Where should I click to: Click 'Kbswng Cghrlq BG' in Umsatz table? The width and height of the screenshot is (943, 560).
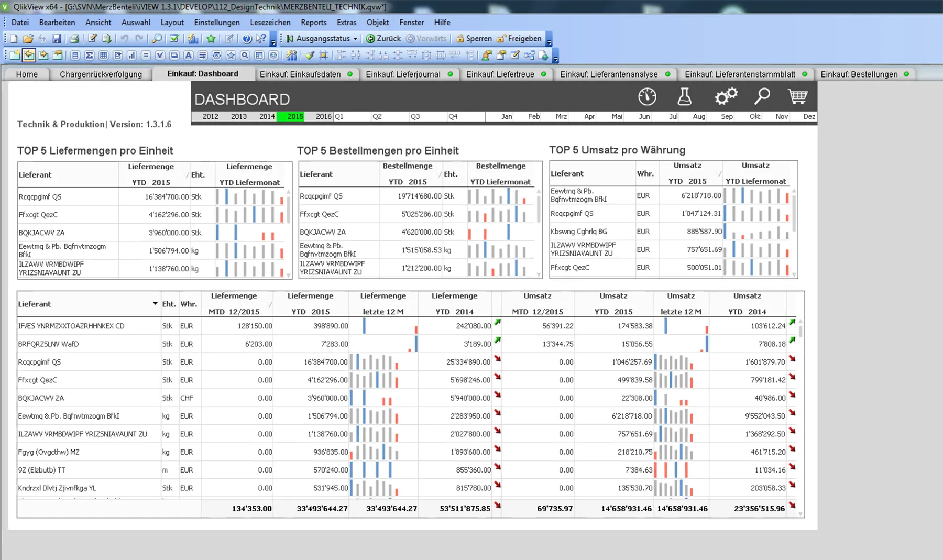579,232
